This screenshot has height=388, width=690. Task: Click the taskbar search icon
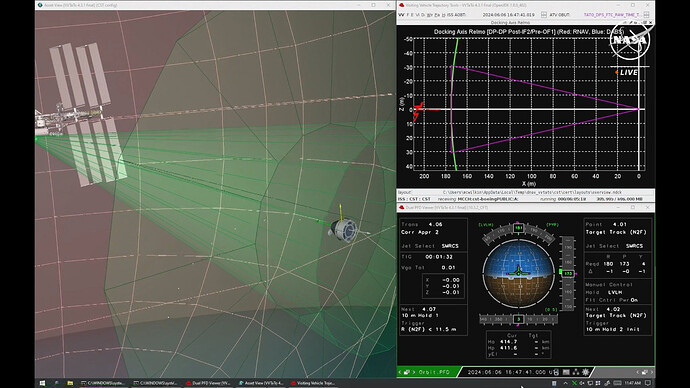(56, 383)
